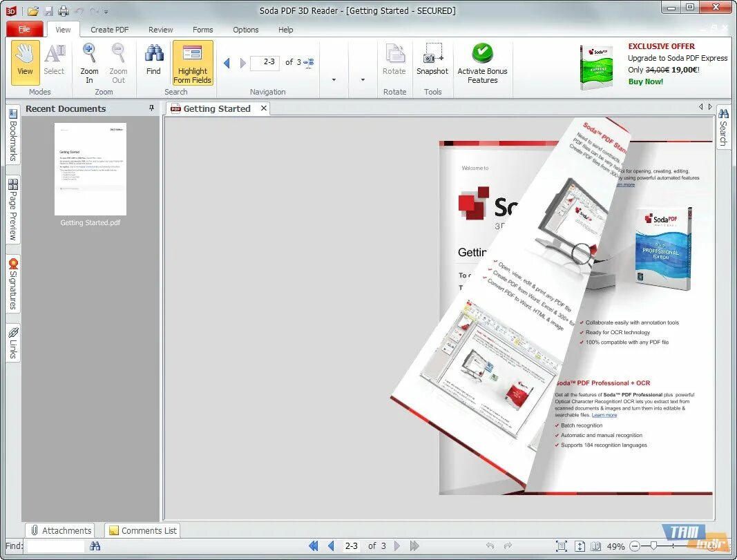Click the Buy Now! link
The width and height of the screenshot is (737, 560).
tap(646, 81)
